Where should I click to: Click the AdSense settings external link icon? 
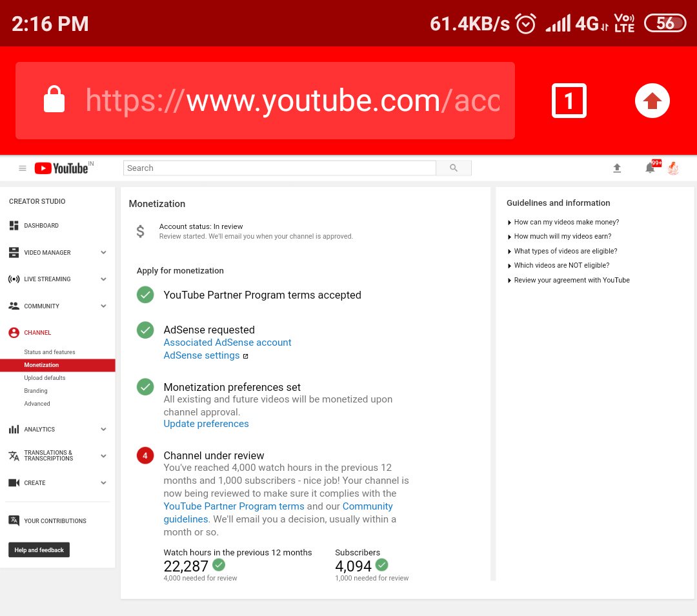coord(245,356)
